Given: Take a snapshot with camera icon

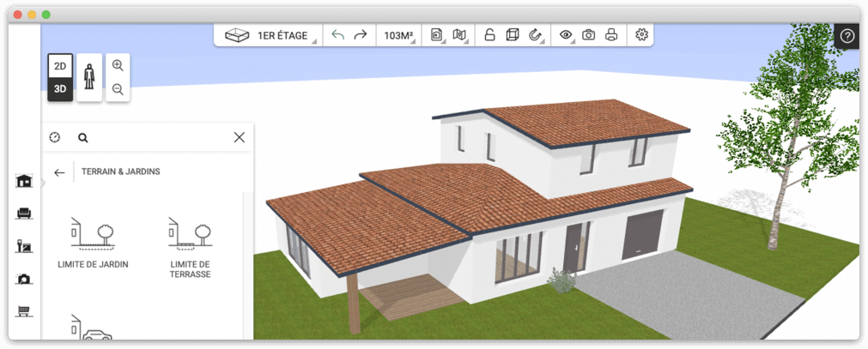Looking at the screenshot, I should 589,35.
